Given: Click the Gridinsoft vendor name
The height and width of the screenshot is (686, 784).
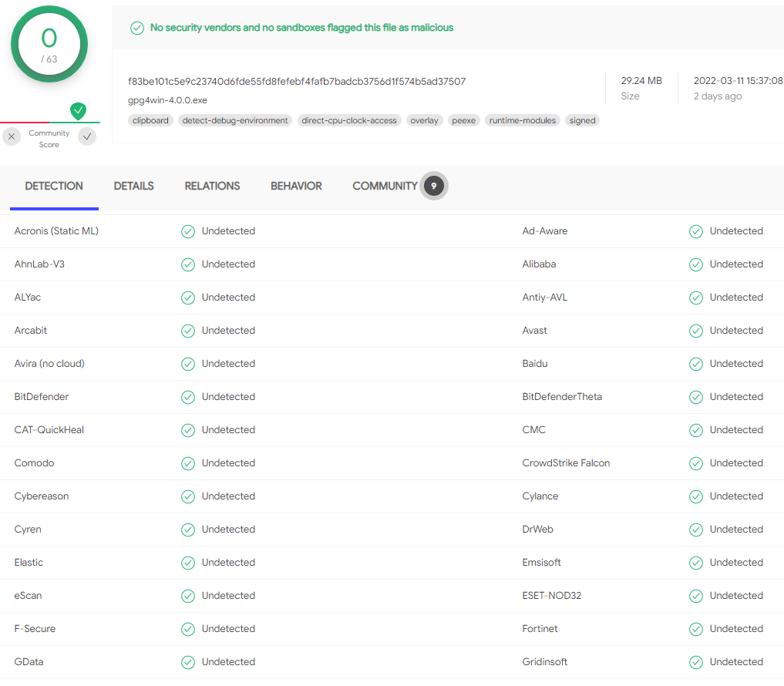Looking at the screenshot, I should [x=544, y=662].
